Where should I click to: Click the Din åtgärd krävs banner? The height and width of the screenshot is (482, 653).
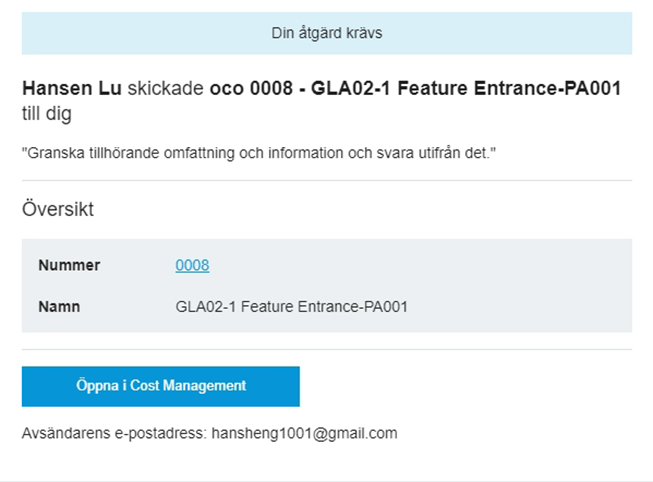tap(326, 33)
